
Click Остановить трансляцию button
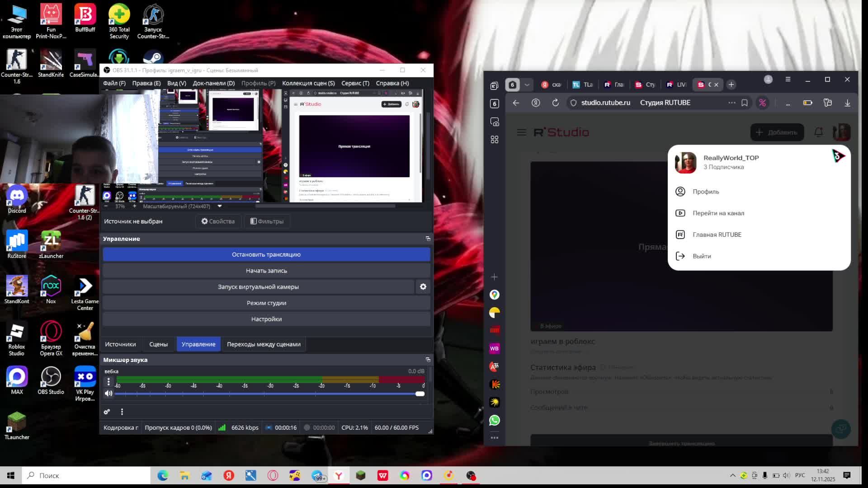click(266, 254)
